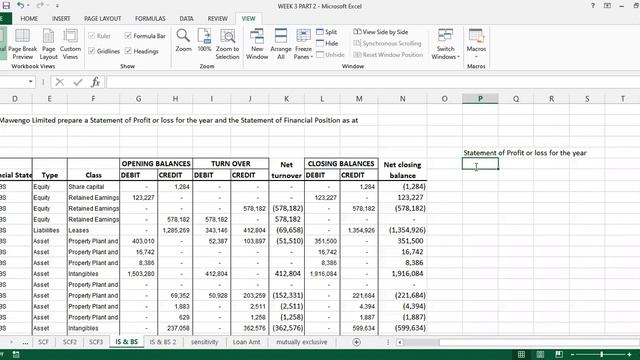Click Arrange All windows
Screen dimensions: 640x360
click(281, 44)
